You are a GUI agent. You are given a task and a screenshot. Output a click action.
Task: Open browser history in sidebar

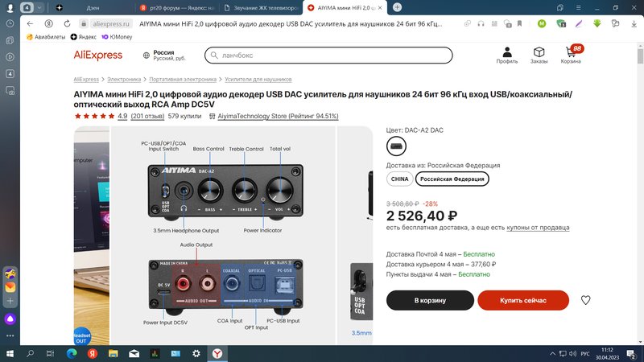click(10, 24)
